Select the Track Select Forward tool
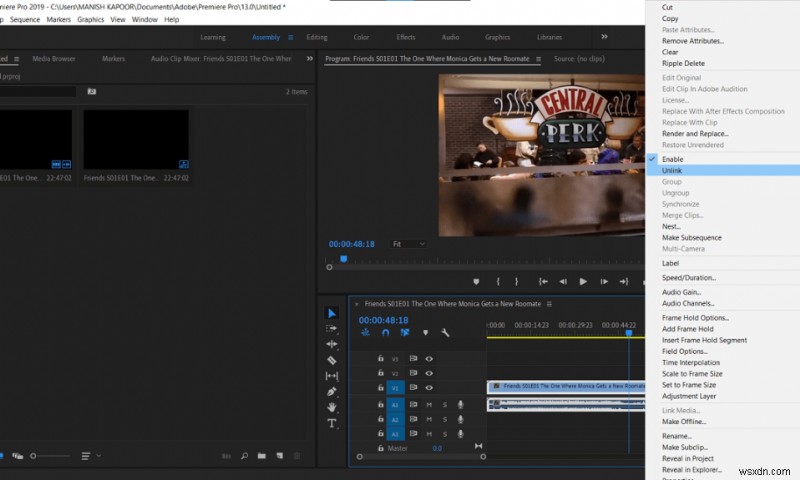Image resolution: width=800 pixels, height=480 pixels. click(332, 328)
